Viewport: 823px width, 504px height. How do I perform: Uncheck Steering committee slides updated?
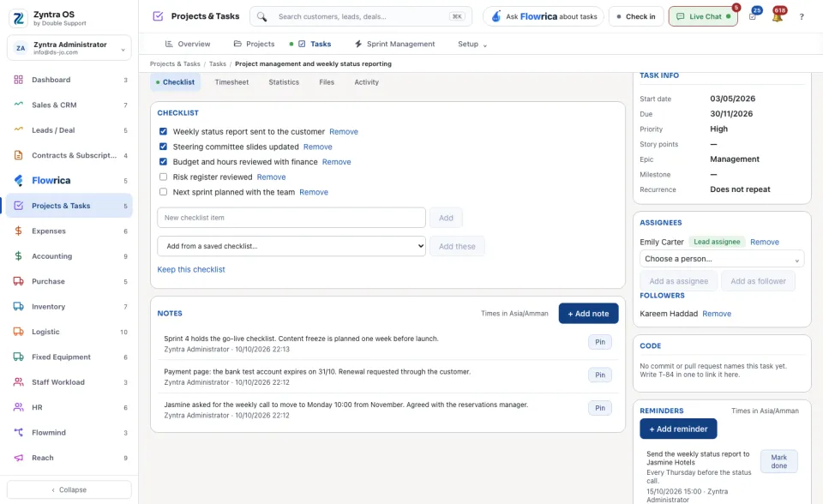tap(163, 147)
